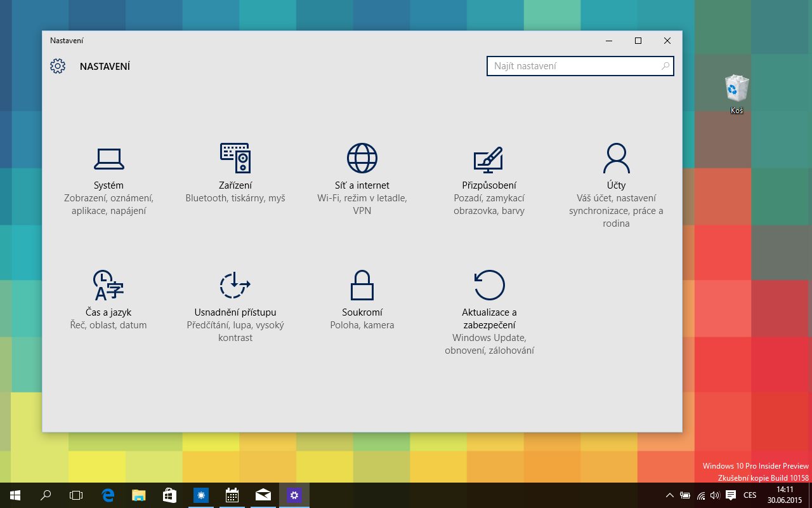Viewport: 812px width, 508px height.
Task: Launch Microsoft Edge from the taskbar
Action: click(x=108, y=495)
